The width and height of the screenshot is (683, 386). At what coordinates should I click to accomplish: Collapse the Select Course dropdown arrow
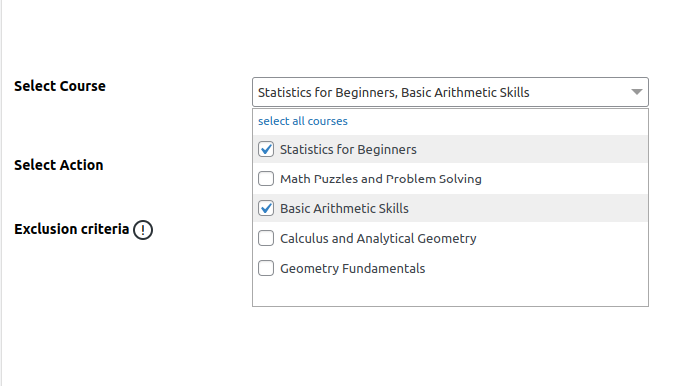(637, 92)
